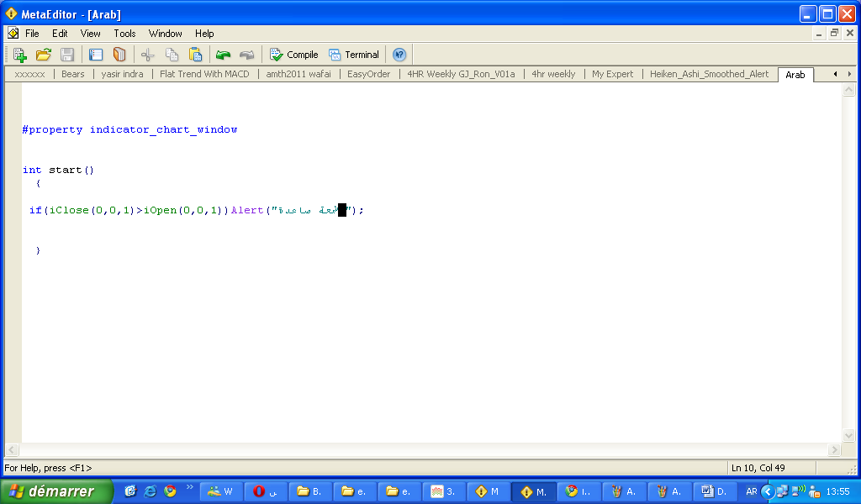The image size is (861, 504).
Task: Switch to the My Expert tab
Action: coord(612,74)
